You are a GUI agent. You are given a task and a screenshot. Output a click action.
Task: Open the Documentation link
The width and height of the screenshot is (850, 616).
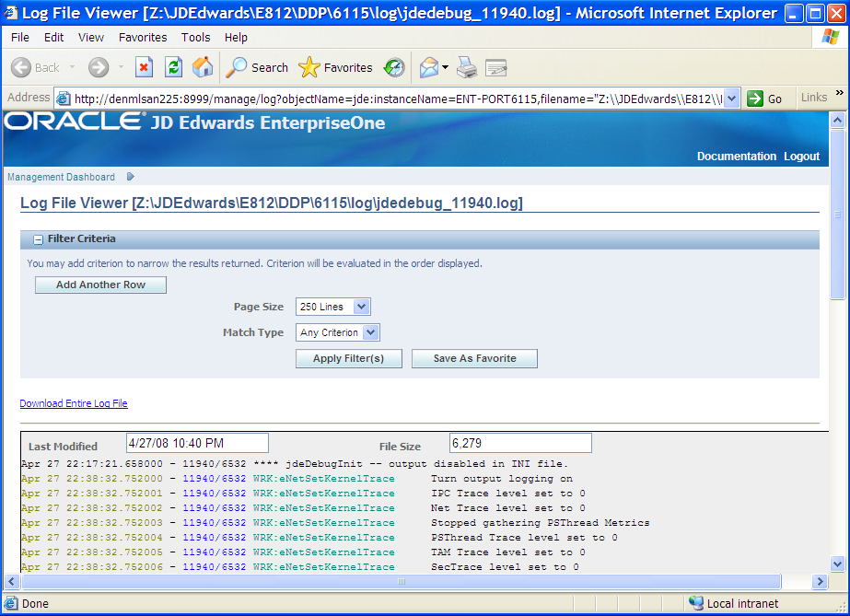click(736, 156)
